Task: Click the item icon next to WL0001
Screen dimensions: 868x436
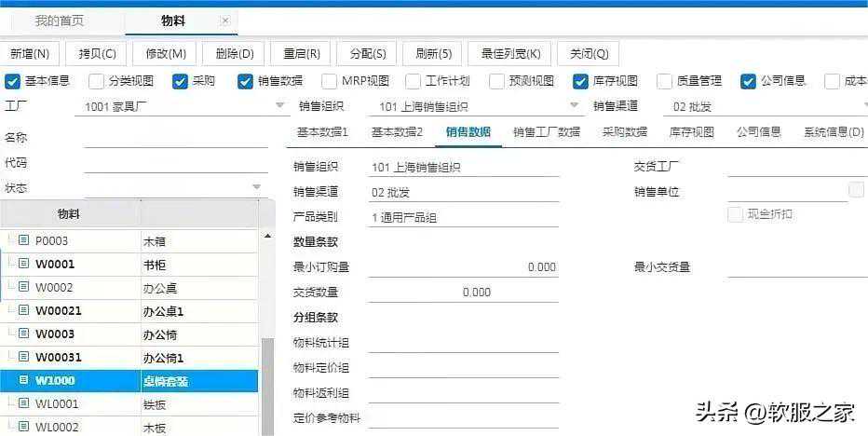Action: [x=24, y=403]
